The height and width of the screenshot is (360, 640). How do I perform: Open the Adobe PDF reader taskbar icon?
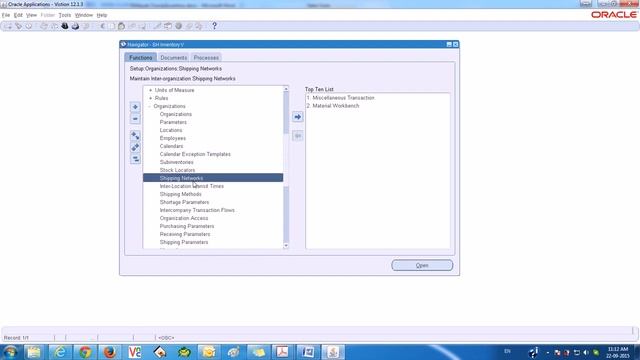[282, 352]
